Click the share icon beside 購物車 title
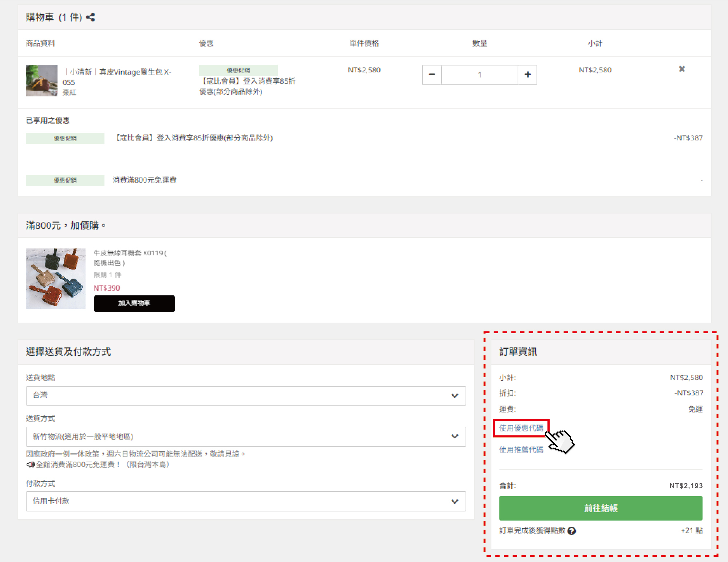Screen dimensions: 728x562 [91, 17]
